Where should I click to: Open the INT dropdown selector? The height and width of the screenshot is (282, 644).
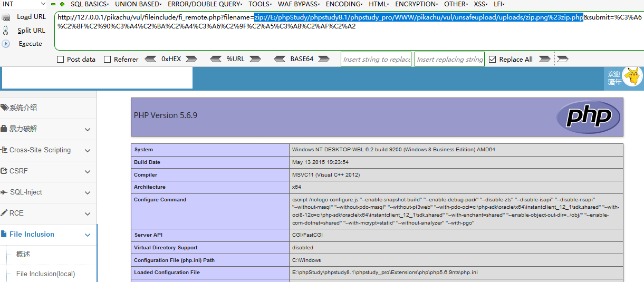click(25, 4)
